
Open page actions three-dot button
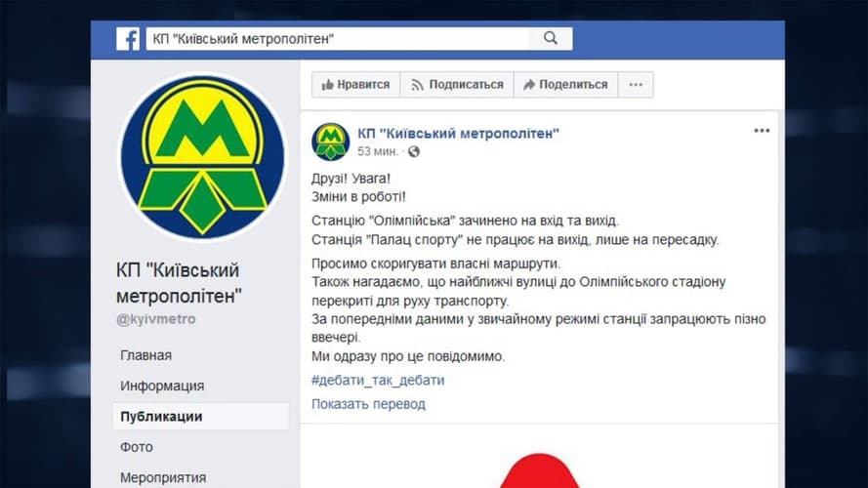[x=636, y=85]
